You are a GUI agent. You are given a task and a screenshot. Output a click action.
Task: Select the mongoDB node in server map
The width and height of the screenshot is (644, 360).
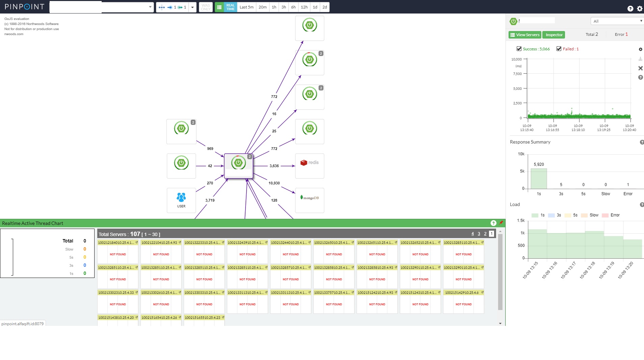pos(310,200)
